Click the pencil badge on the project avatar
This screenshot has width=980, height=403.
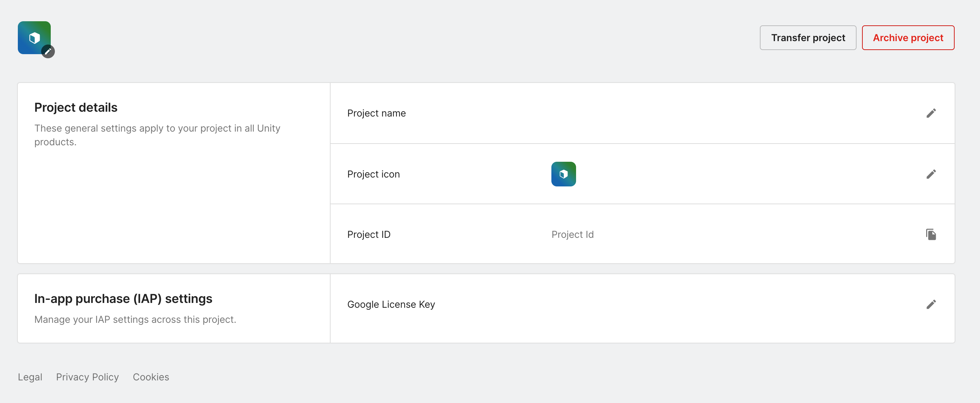click(47, 52)
